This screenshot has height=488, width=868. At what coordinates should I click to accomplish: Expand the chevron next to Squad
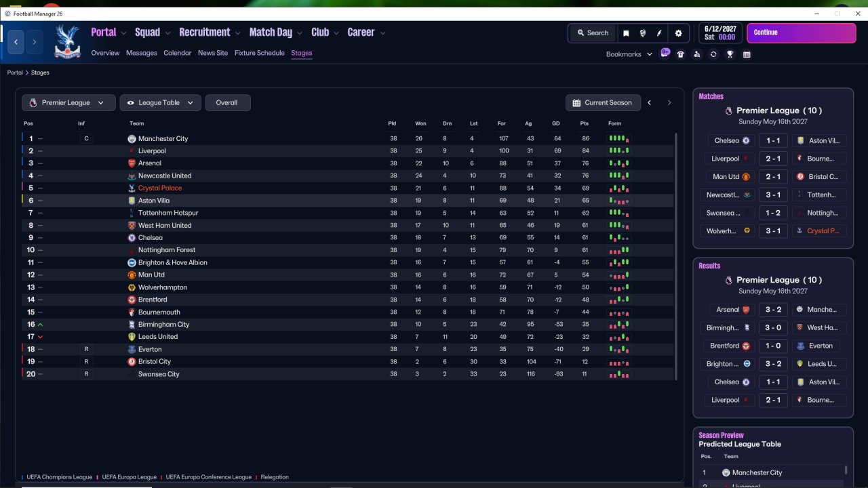[x=167, y=33]
